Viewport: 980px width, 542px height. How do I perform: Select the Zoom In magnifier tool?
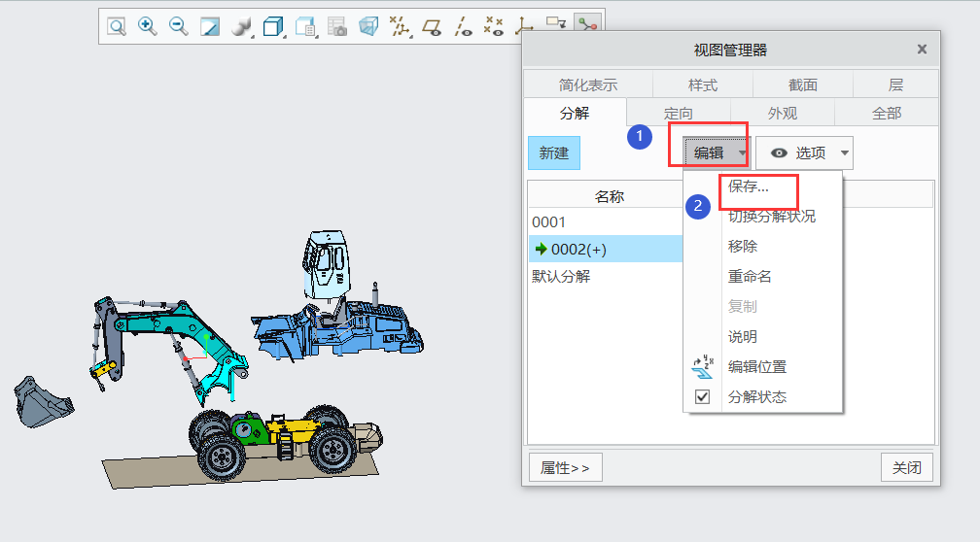(x=148, y=26)
